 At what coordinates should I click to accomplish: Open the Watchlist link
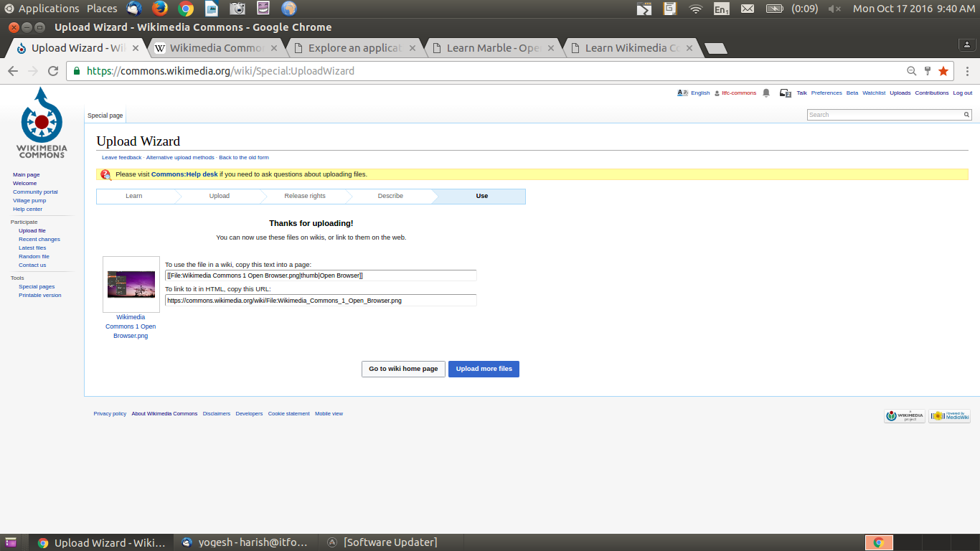[874, 93]
